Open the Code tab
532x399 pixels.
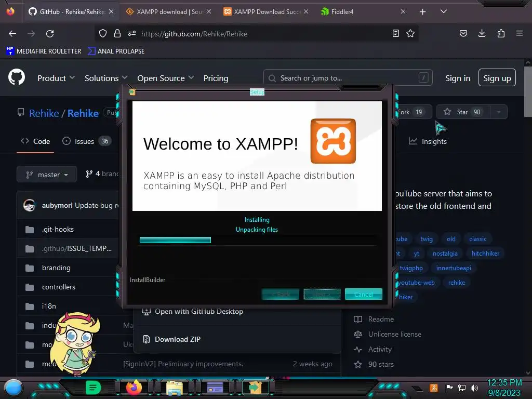click(35, 141)
